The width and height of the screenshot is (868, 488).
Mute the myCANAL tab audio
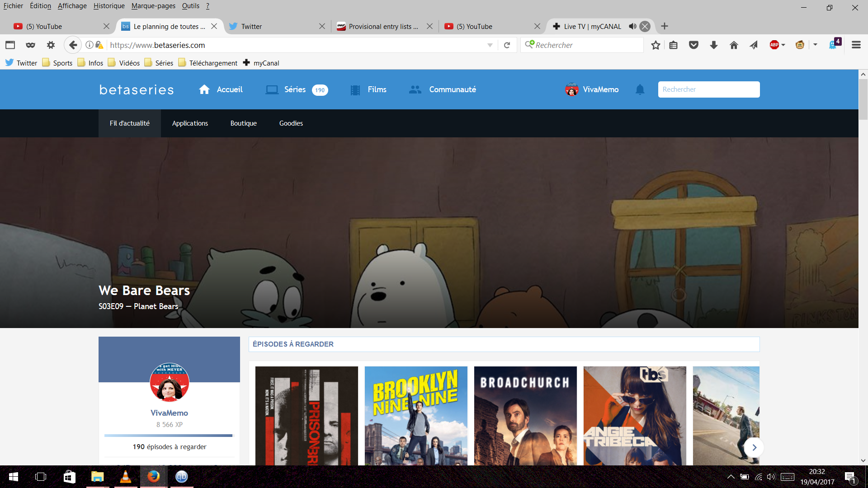click(632, 26)
